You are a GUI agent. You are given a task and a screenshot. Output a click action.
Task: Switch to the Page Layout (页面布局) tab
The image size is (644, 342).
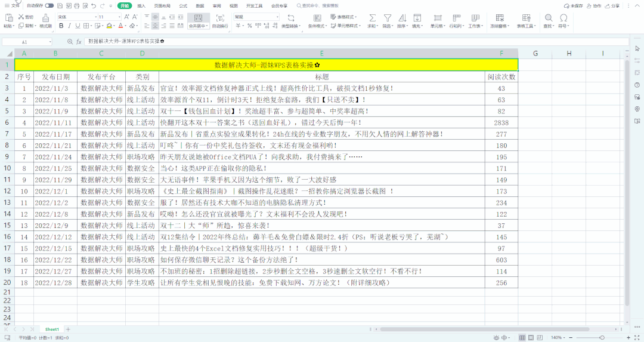tap(162, 6)
